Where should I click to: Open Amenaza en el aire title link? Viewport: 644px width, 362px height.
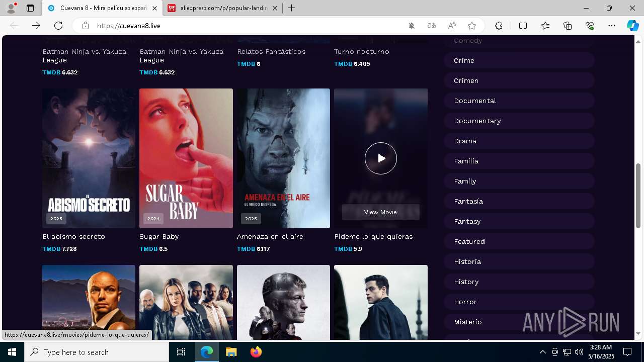(270, 236)
